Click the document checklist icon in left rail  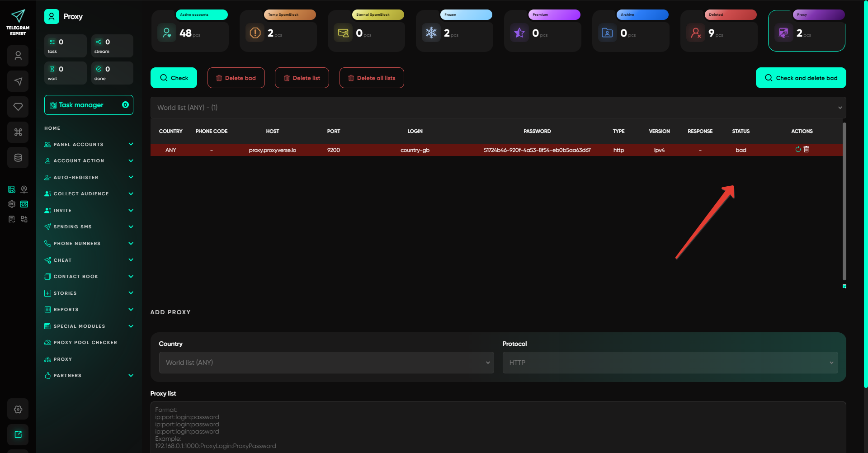12,219
